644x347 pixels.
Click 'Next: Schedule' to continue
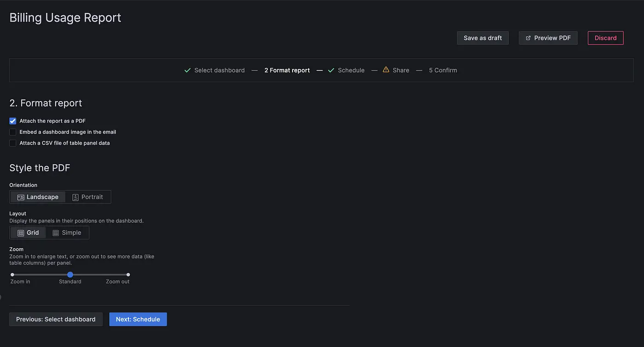(x=138, y=319)
